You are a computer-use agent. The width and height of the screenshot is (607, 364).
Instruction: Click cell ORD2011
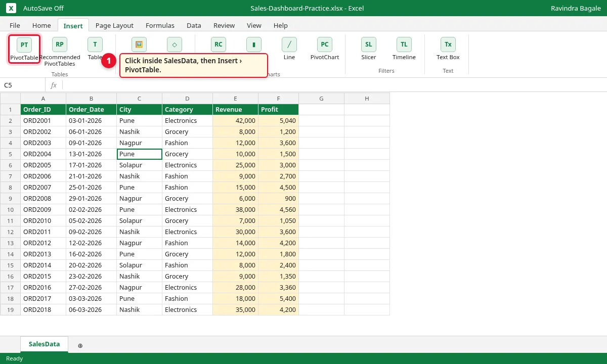(x=43, y=232)
